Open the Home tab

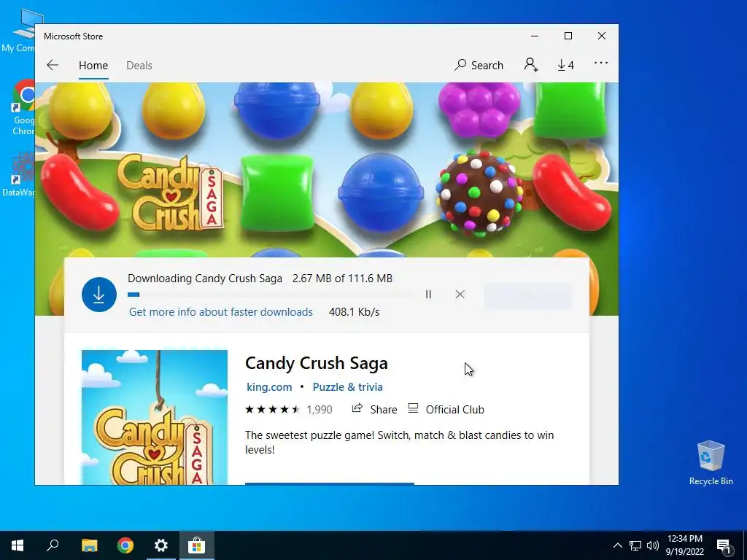(x=93, y=65)
